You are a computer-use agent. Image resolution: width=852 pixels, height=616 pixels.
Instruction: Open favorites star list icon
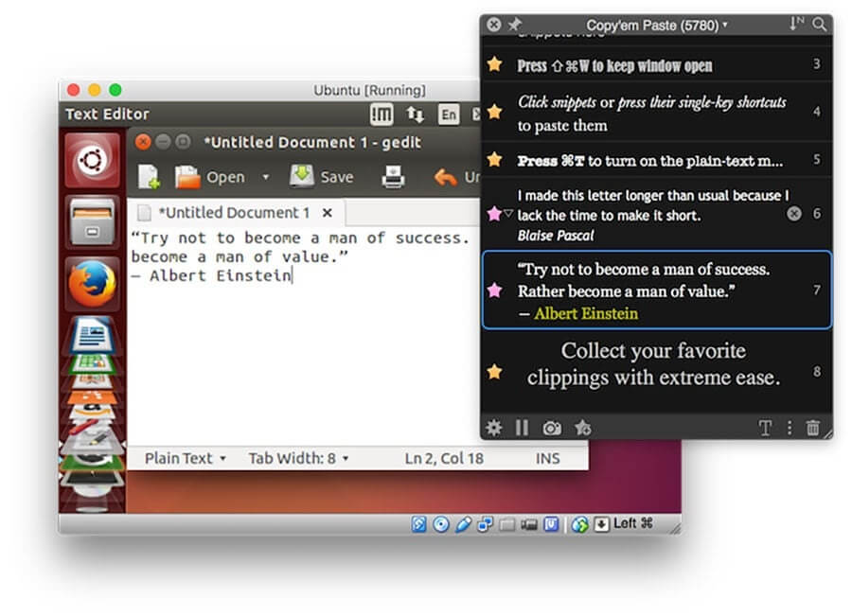[x=583, y=428]
